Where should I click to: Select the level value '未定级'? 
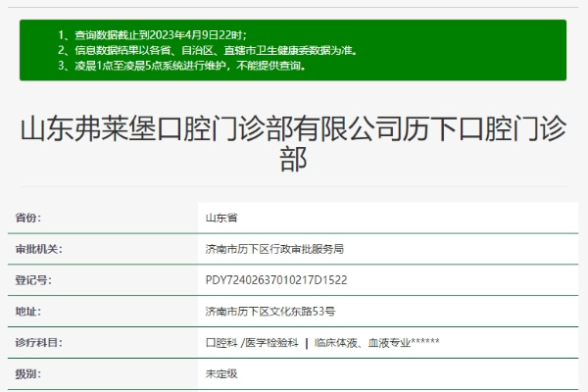pos(221,374)
